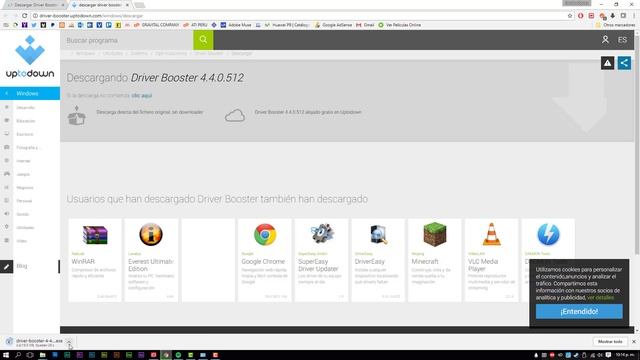Screen dimensions: 640x360
Task: Click the Driver Booster breadcrumb
Action: coord(209,53)
